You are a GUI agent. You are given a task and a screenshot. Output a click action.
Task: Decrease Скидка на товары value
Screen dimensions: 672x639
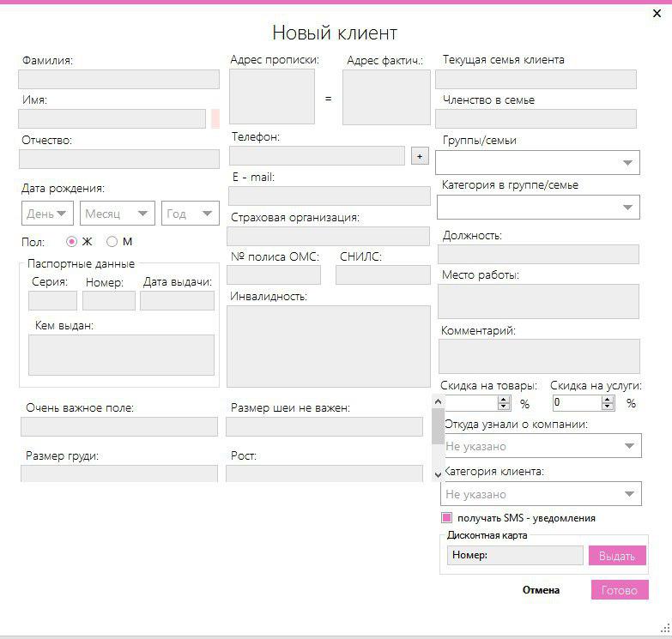(504, 407)
